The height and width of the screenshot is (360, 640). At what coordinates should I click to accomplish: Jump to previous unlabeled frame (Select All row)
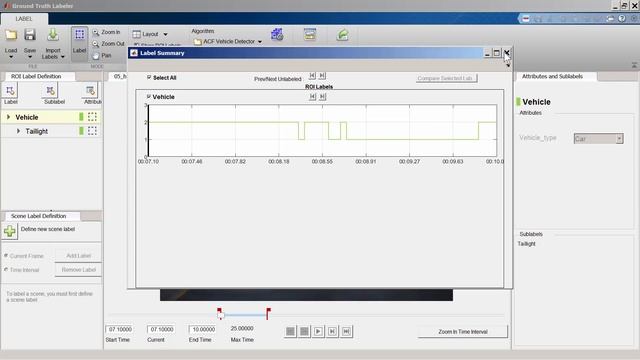[312, 76]
